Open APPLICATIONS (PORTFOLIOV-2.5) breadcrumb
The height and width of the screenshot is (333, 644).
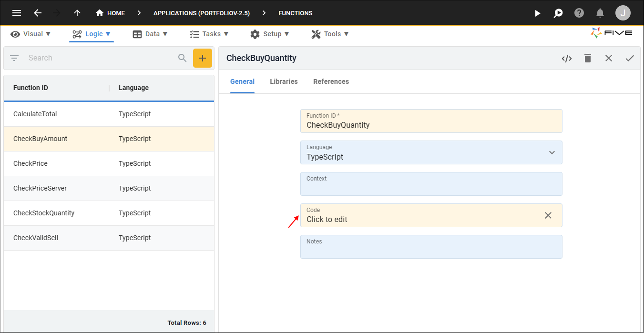[x=202, y=13]
